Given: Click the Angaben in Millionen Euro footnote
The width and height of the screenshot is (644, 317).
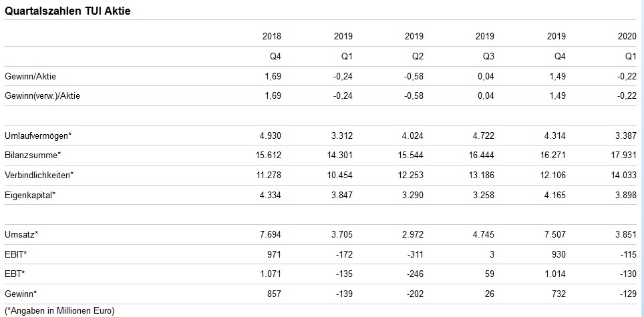Looking at the screenshot, I should click(59, 310).
